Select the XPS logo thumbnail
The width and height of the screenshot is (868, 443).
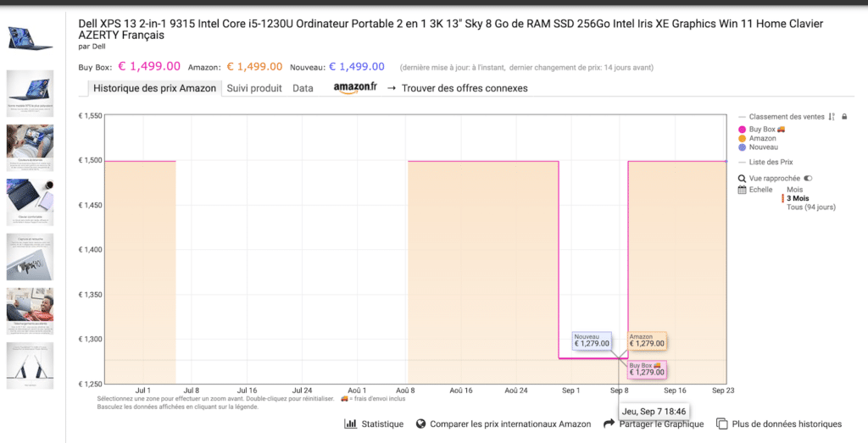[31, 257]
